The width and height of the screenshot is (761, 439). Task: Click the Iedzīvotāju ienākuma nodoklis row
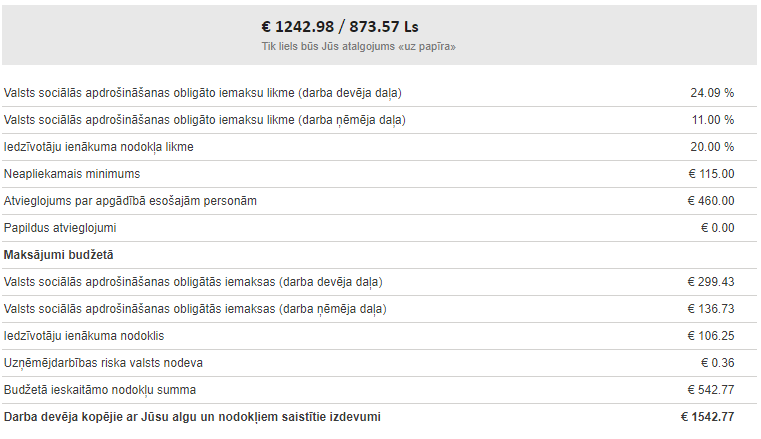[x=380, y=336]
